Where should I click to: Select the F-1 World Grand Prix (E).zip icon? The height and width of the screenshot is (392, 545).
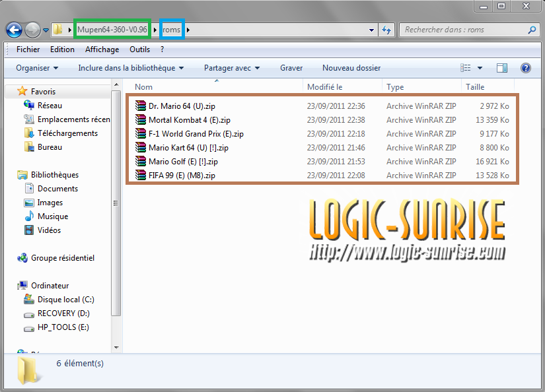pyautogui.click(x=141, y=133)
